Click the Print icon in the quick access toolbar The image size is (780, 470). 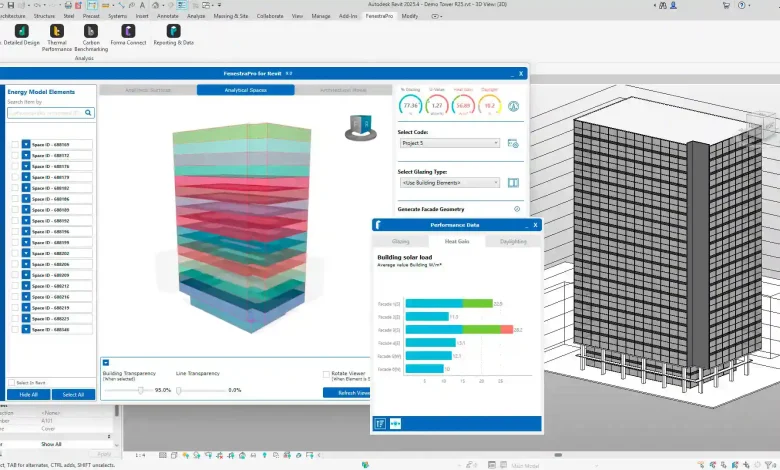(x=68, y=5)
